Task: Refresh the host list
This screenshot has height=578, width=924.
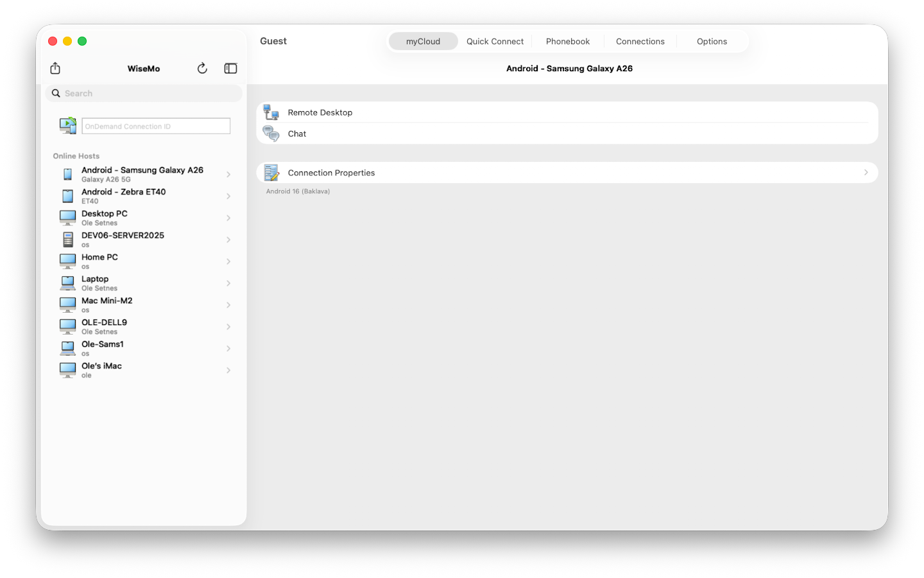Action: [x=202, y=68]
